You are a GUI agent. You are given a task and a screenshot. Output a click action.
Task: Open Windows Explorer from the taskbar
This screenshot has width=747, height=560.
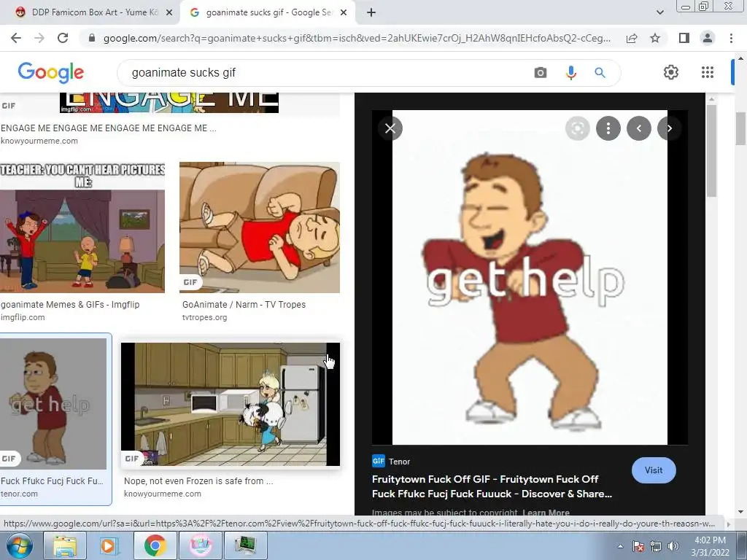click(64, 545)
